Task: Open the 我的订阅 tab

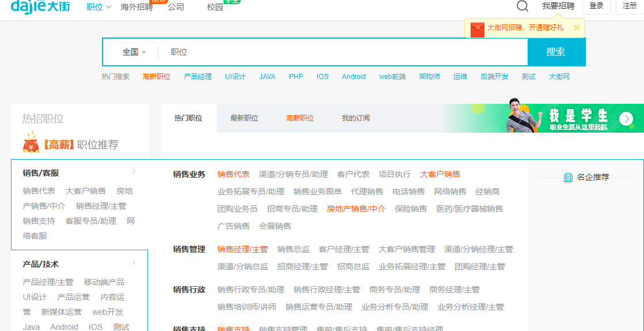Action: [355, 118]
